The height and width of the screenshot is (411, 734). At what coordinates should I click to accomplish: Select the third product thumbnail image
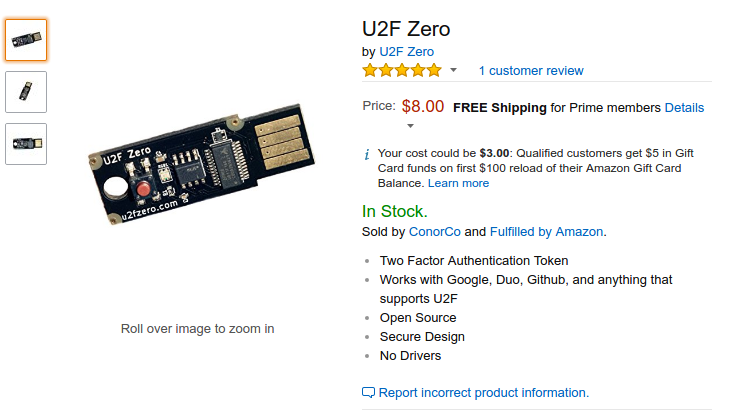26,144
